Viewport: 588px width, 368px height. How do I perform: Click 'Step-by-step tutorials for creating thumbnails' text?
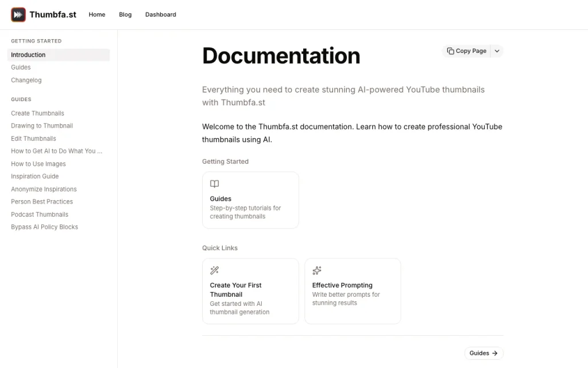point(245,212)
